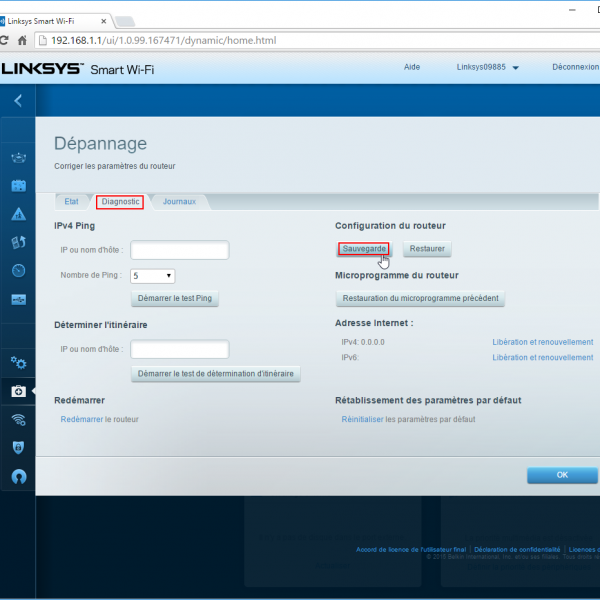The height and width of the screenshot is (600, 600).
Task: Click Redémarrer le routeur link
Action: 99,419
